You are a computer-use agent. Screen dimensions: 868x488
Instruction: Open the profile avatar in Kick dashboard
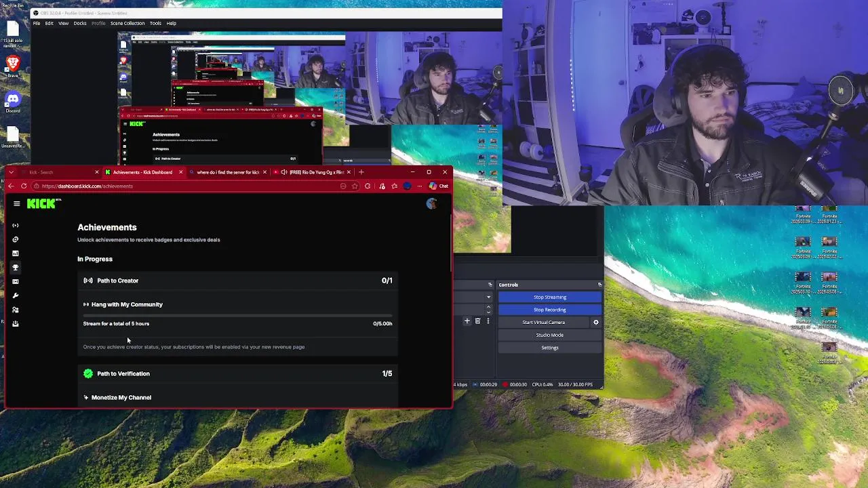pyautogui.click(x=431, y=203)
